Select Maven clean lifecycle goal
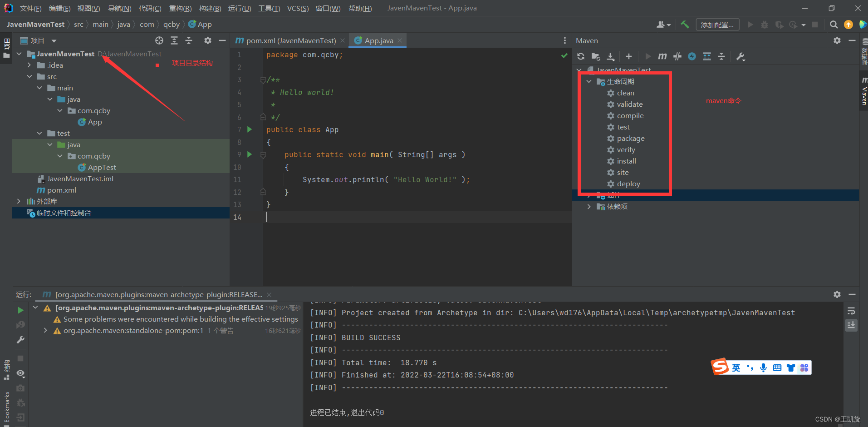 pyautogui.click(x=625, y=93)
